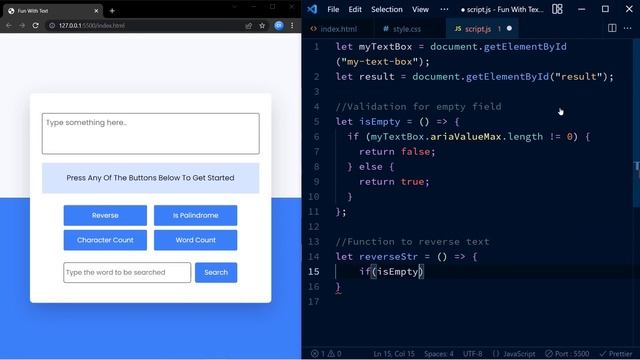Image resolution: width=640 pixels, height=360 pixels.
Task: Click the browser address bar URL
Action: pyautogui.click(x=92, y=25)
